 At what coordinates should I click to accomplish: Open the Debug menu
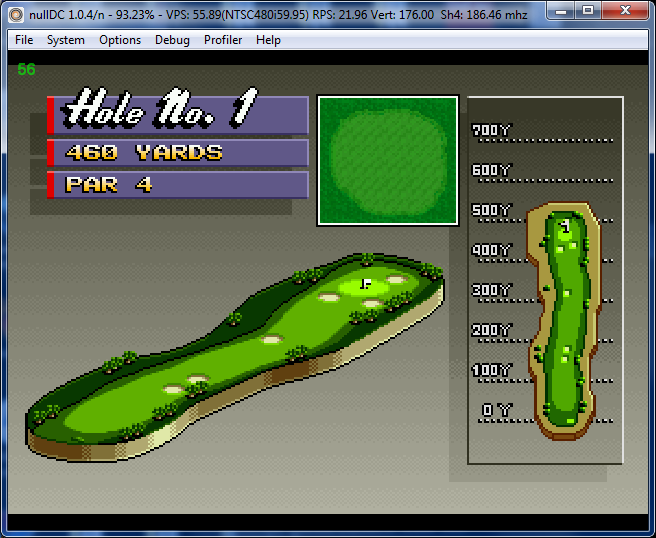pyautogui.click(x=172, y=40)
